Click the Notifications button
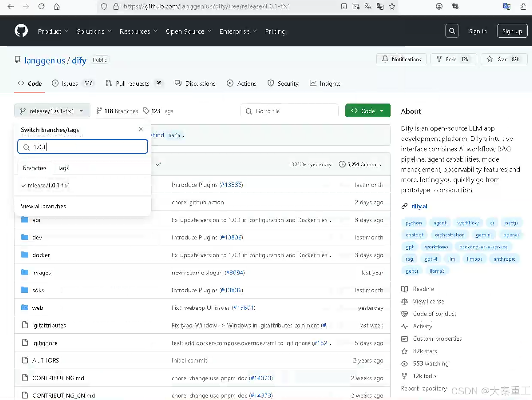This screenshot has height=400, width=532. click(402, 59)
